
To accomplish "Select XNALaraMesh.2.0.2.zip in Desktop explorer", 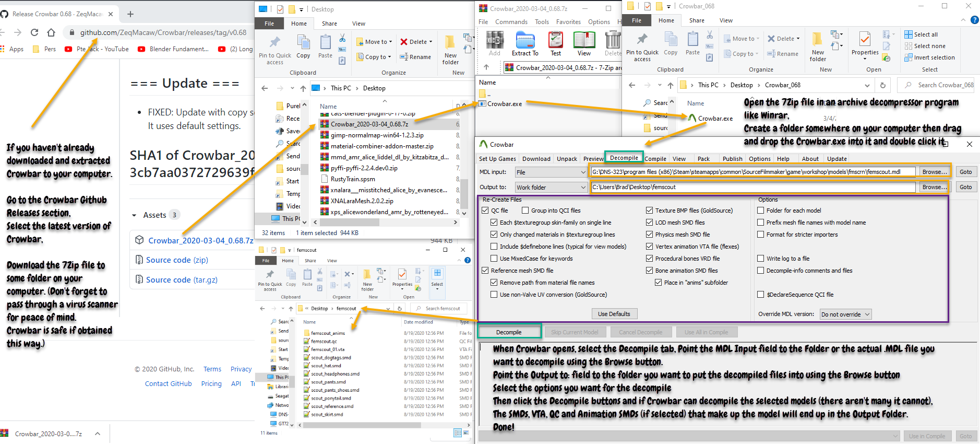I will click(362, 201).
